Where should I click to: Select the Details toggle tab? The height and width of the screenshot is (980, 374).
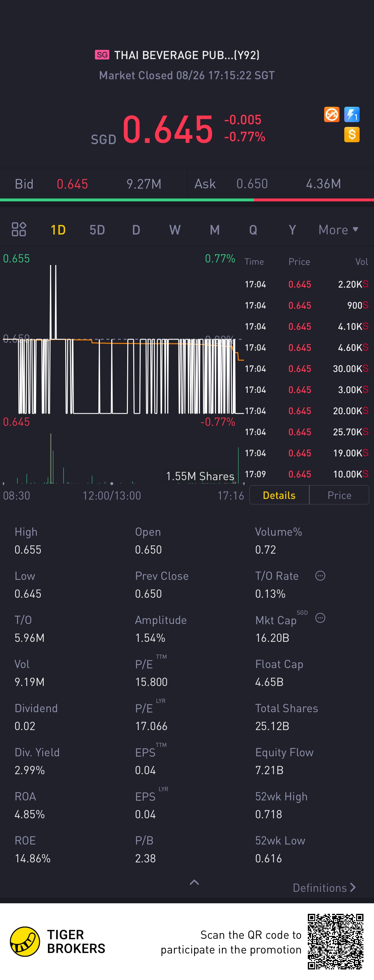[279, 495]
